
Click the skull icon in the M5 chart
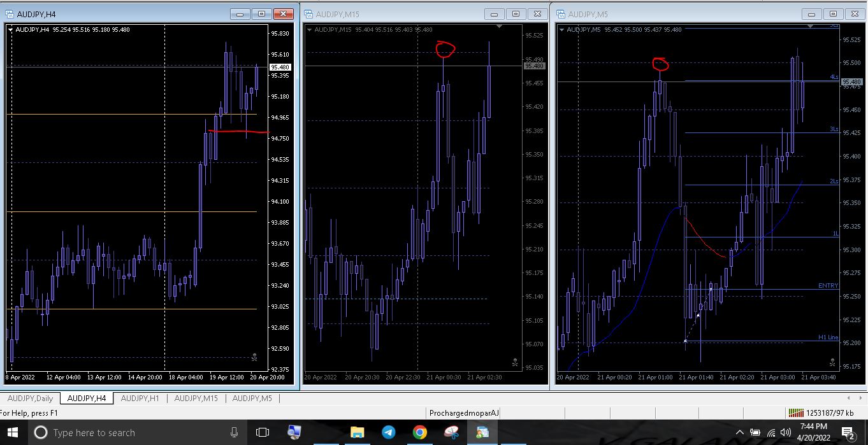pyautogui.click(x=832, y=362)
